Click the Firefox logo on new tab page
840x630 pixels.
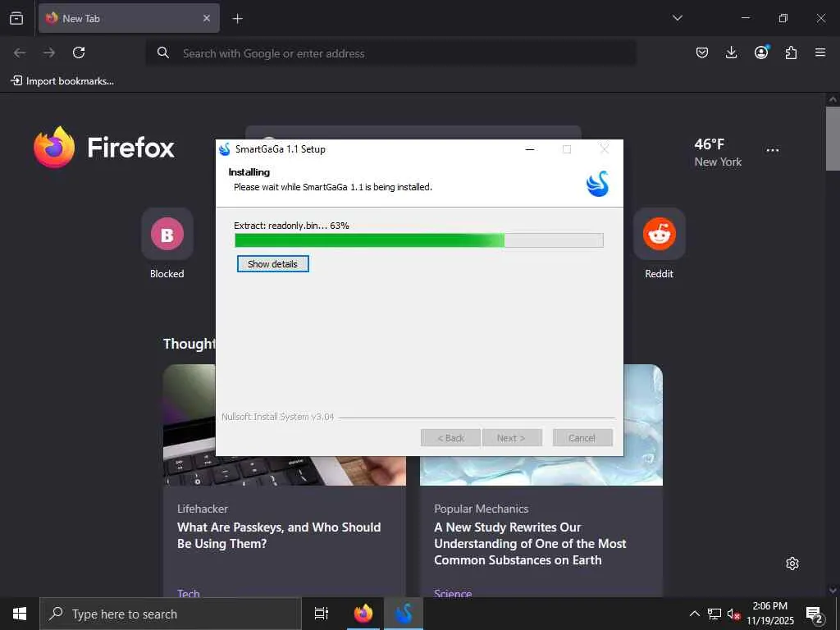click(104, 148)
